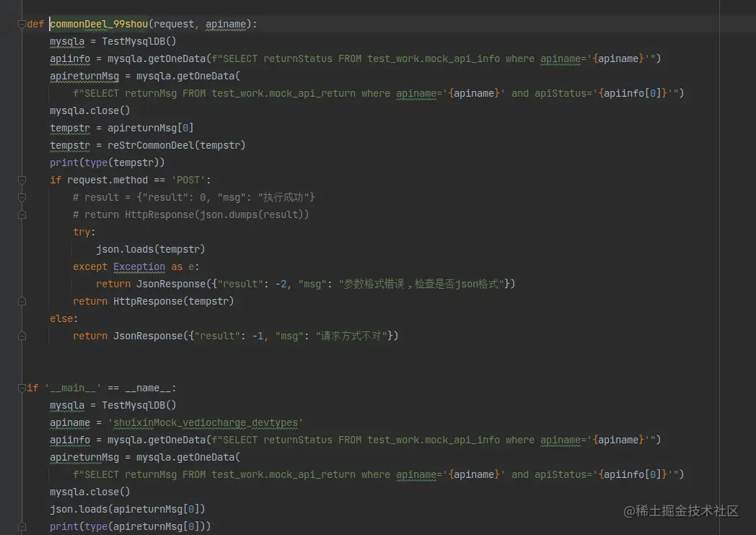Collapse the commonDeel_99shou function fold marker
Screen dimensions: 756x535
coord(22,24)
